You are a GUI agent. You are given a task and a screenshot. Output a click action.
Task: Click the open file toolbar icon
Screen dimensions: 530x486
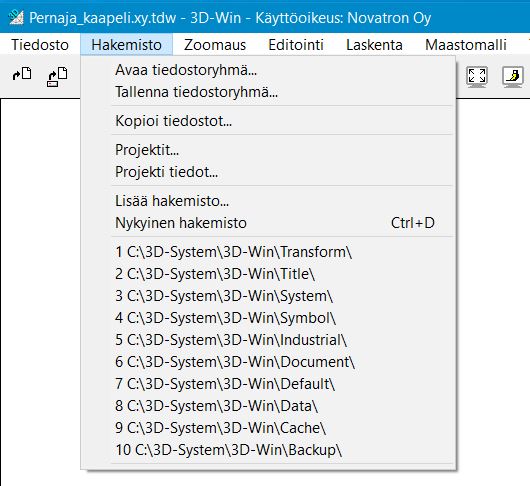click(22, 73)
